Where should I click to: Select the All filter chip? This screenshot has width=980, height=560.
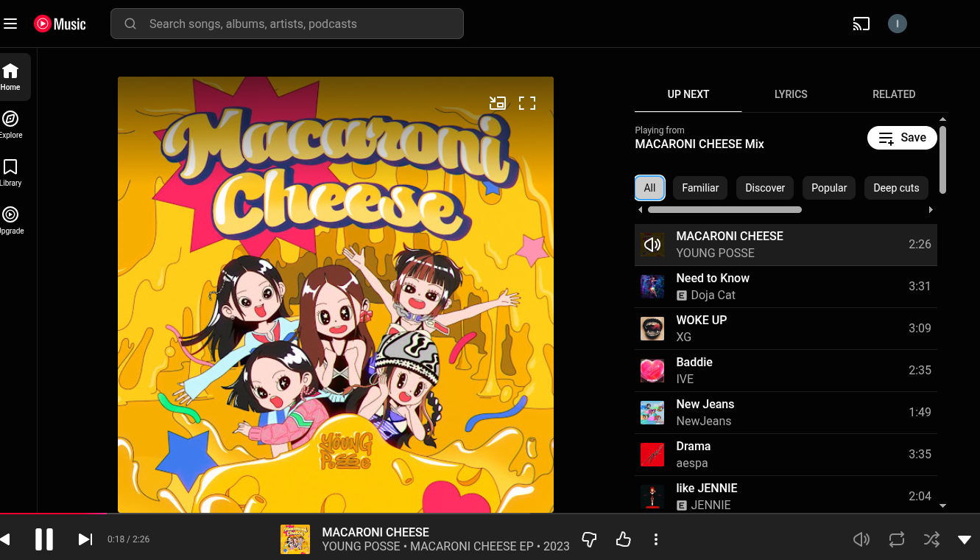tap(649, 188)
